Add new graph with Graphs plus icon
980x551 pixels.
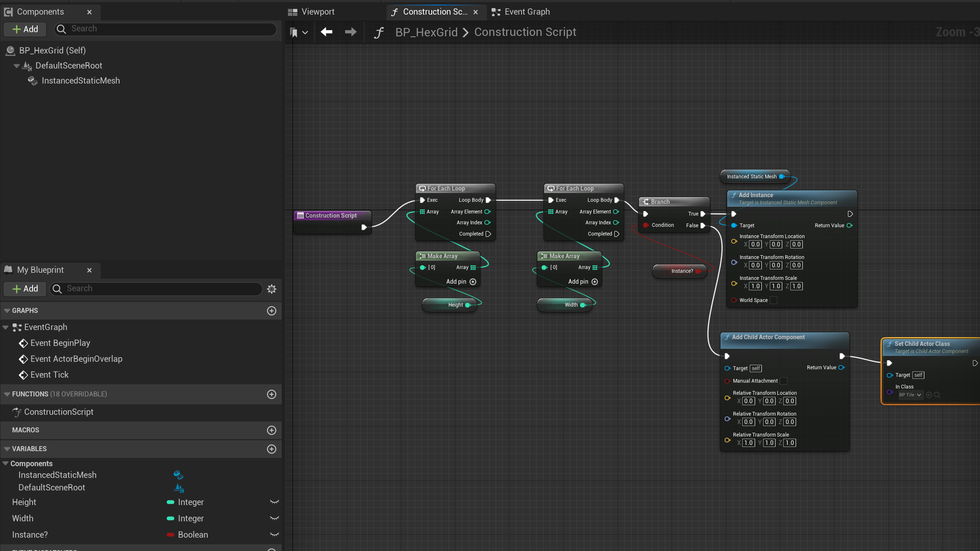[272, 311]
